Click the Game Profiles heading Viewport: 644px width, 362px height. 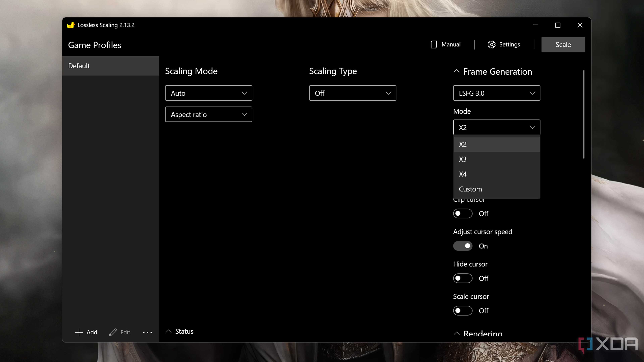[x=94, y=45]
